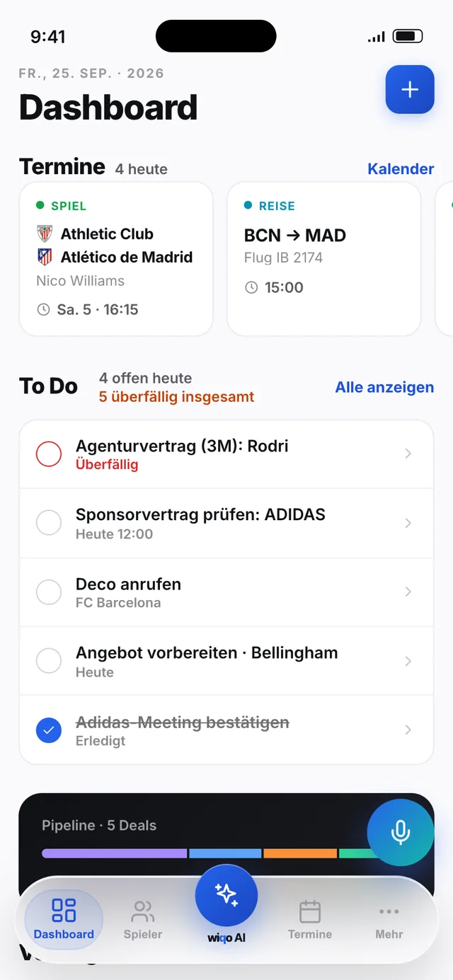Open the Mehr three-dots menu

[389, 911]
